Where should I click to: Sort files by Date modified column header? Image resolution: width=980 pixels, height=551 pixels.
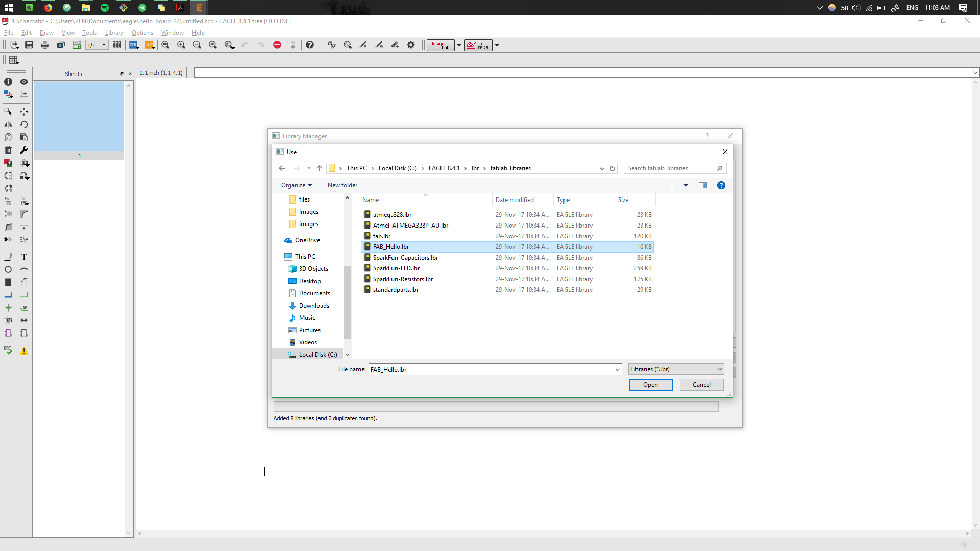[x=514, y=200]
